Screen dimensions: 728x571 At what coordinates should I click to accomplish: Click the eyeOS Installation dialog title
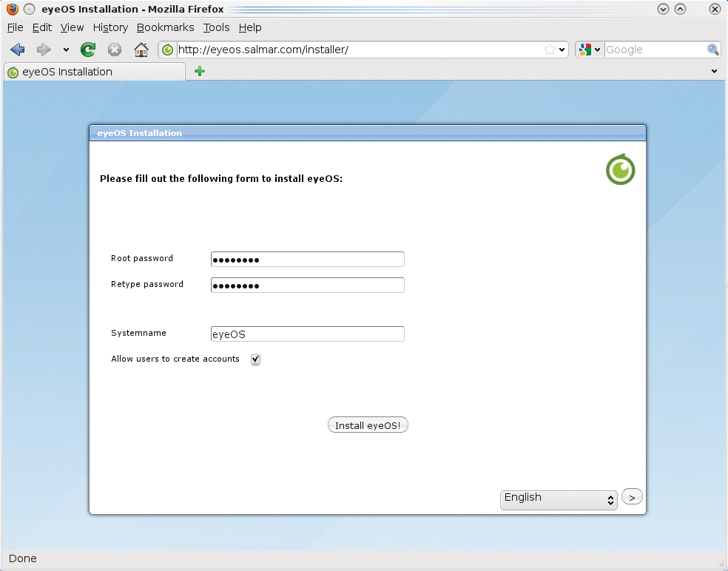point(139,133)
